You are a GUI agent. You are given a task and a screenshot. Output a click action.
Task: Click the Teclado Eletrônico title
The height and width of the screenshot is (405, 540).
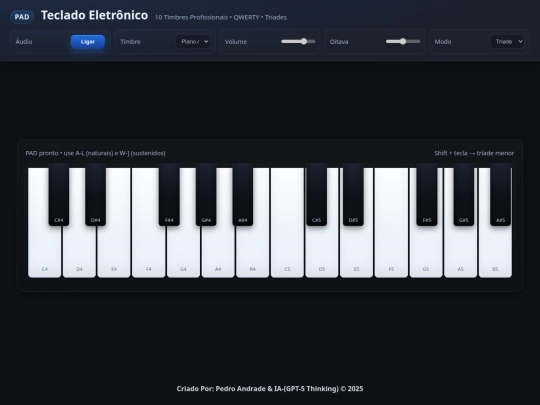pos(94,15)
